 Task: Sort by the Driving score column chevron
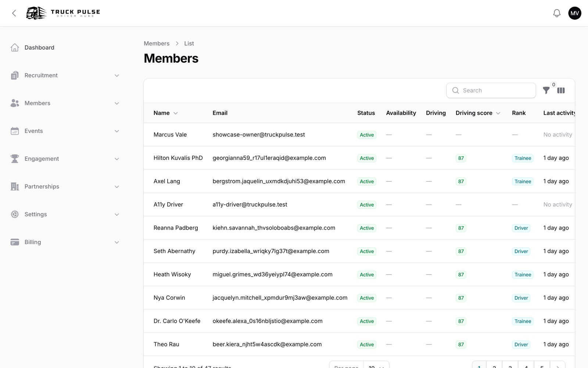[498, 113]
